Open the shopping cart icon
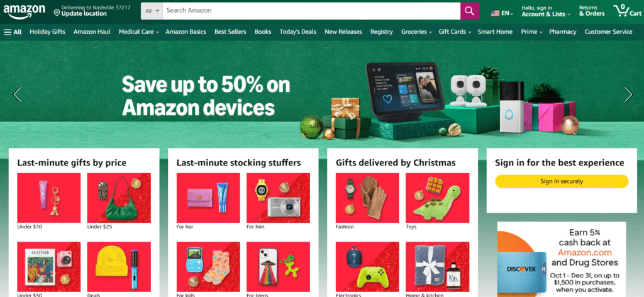The image size is (644, 297). (x=627, y=11)
